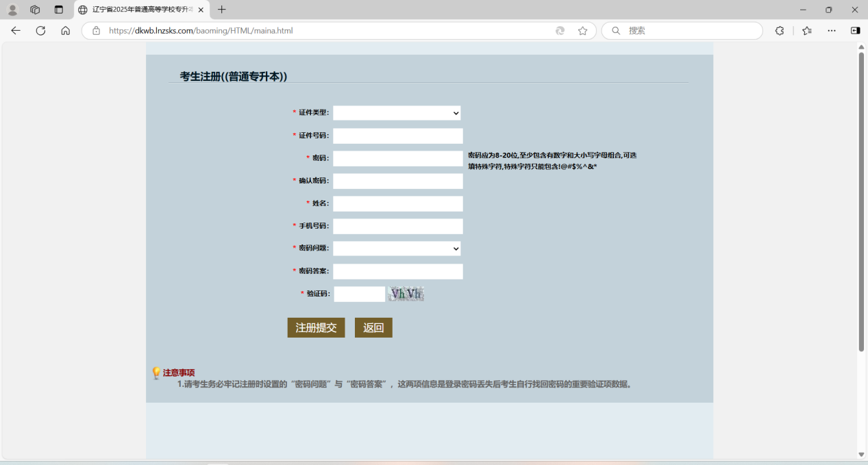
Task: Click the star icon to favorite page
Action: pyautogui.click(x=582, y=31)
